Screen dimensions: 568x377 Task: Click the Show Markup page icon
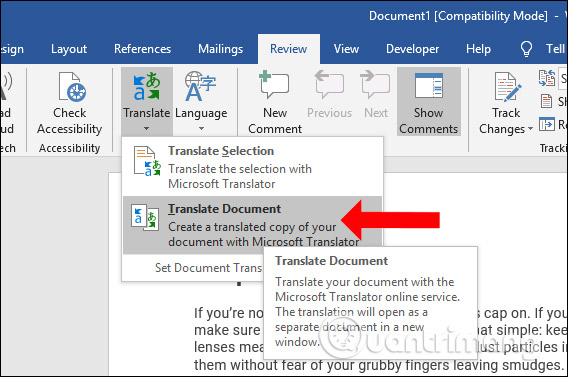546,101
